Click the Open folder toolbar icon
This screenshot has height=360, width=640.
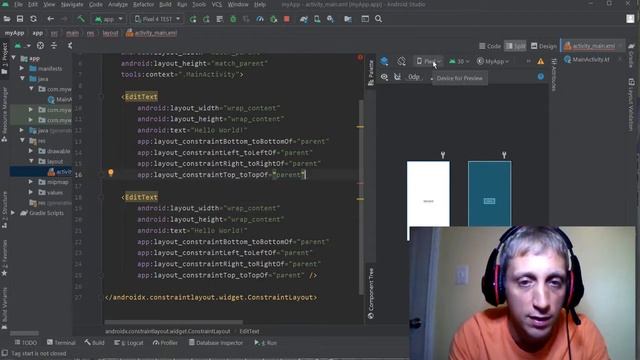(x=7, y=19)
